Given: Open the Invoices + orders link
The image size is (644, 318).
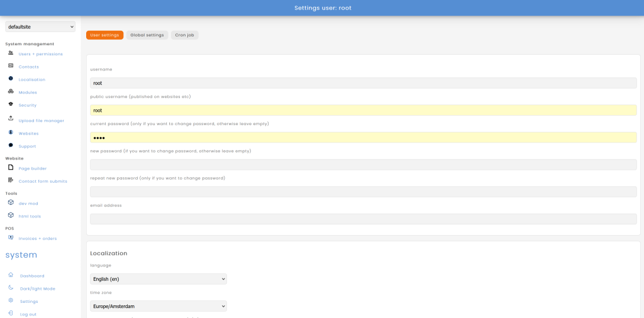Looking at the screenshot, I should (38, 239).
